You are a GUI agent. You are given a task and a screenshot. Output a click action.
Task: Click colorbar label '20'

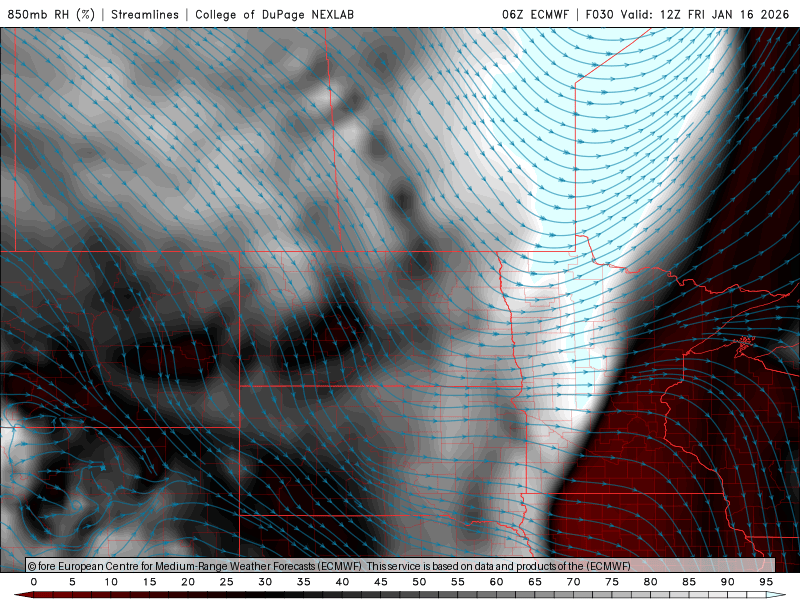(x=188, y=582)
